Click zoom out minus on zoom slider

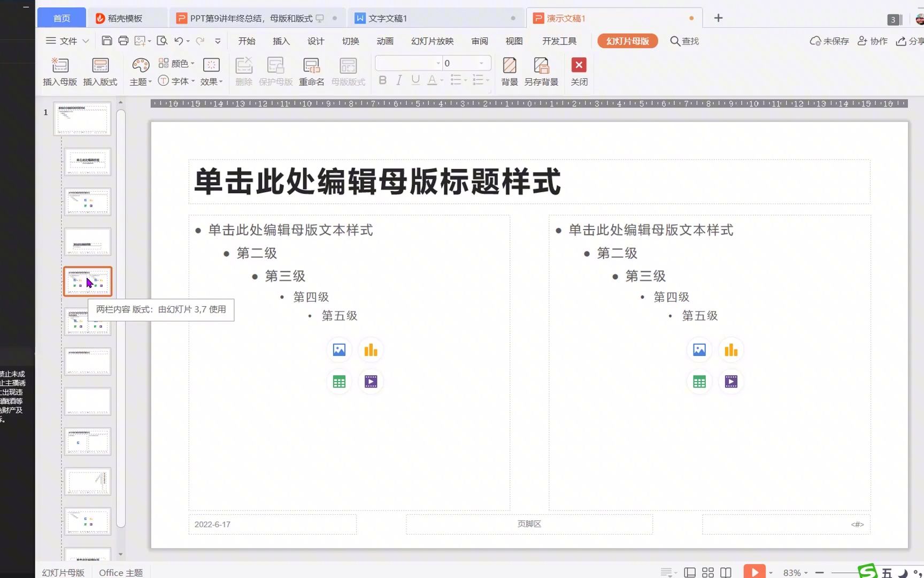tap(819, 573)
